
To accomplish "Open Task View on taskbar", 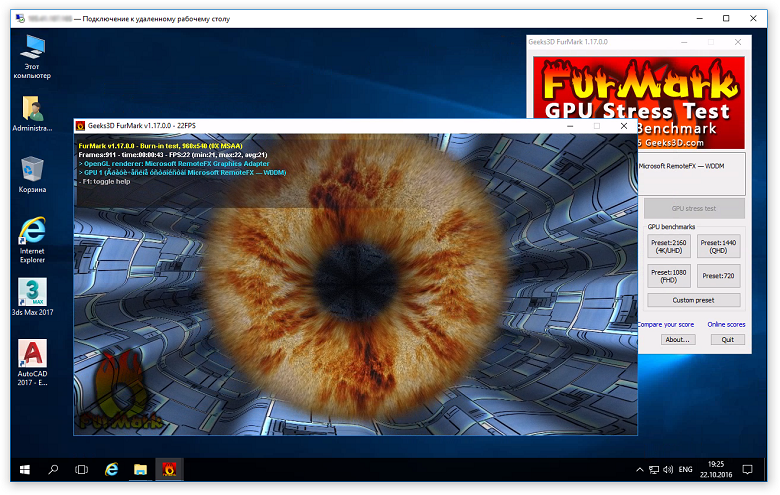I will 82,469.
